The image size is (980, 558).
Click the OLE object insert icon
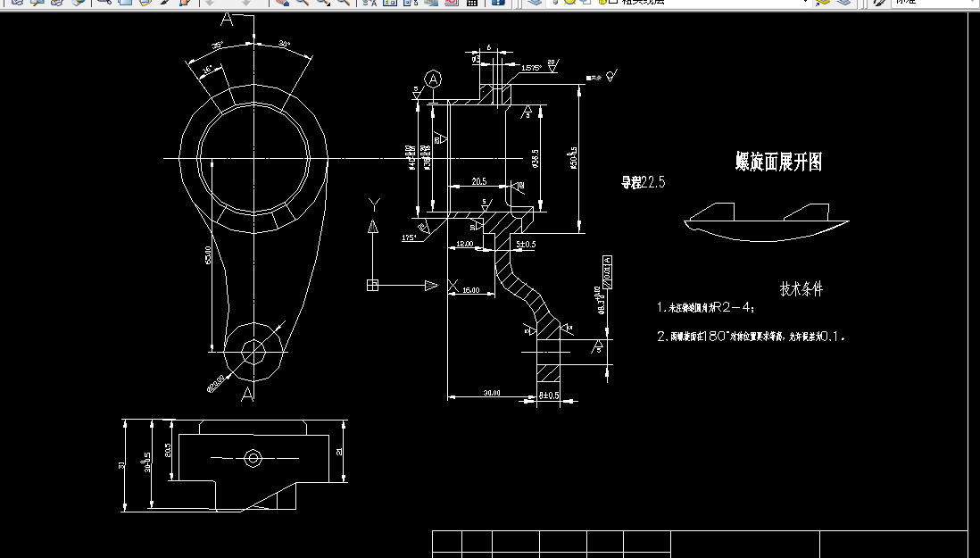[409, 5]
